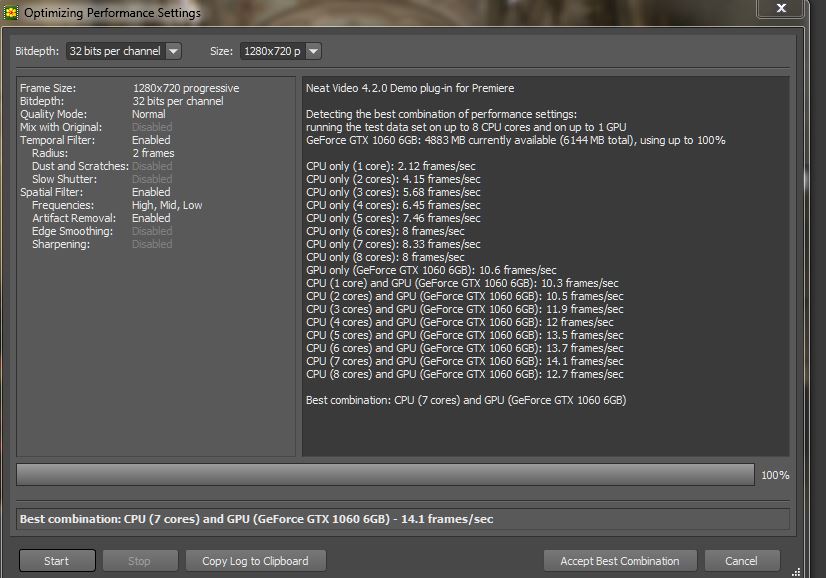The width and height of the screenshot is (826, 578).
Task: Click the Edge Smoothing 'Disabled' value
Action: click(152, 231)
